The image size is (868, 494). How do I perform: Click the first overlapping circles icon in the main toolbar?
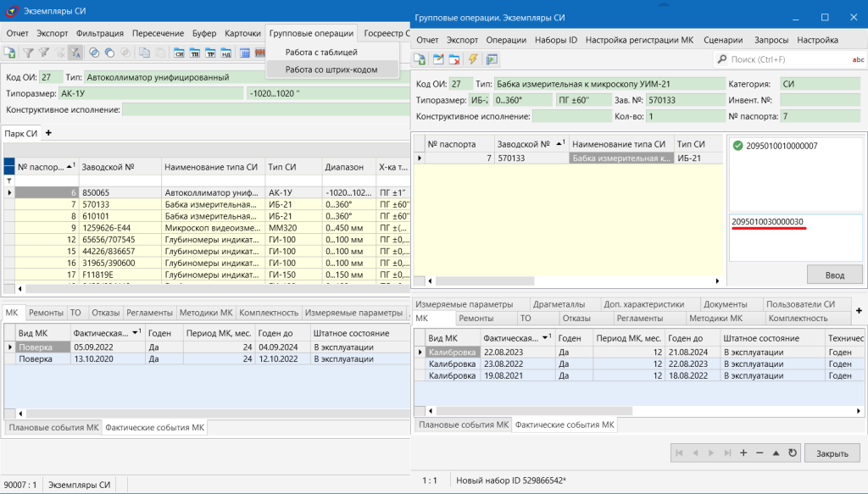(x=94, y=53)
